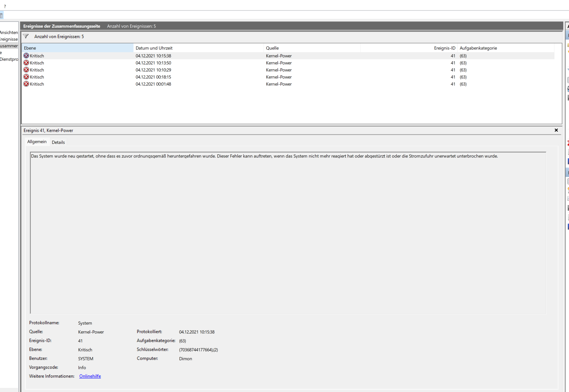Open the ? help menu
The width and height of the screenshot is (569, 392).
[x=5, y=6]
